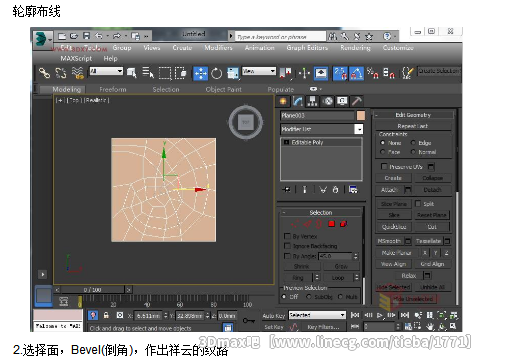This screenshot has height=361, width=511.
Task: Open the selection filter All dropdown
Action: click(x=106, y=71)
